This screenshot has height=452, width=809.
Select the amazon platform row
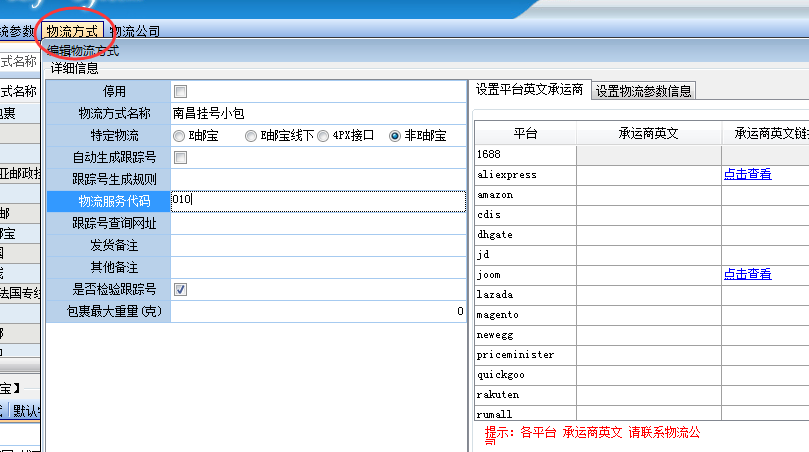[525, 195]
